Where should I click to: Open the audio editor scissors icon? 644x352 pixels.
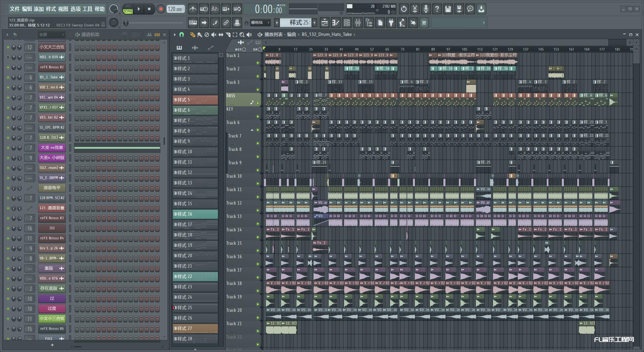[415, 9]
